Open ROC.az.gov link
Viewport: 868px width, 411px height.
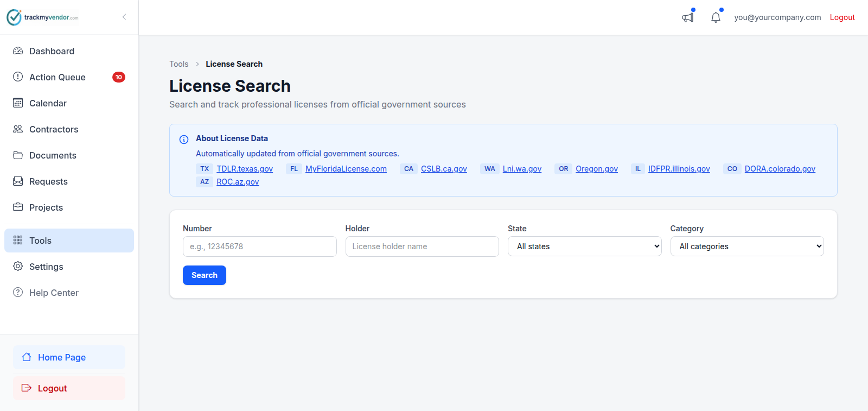238,182
